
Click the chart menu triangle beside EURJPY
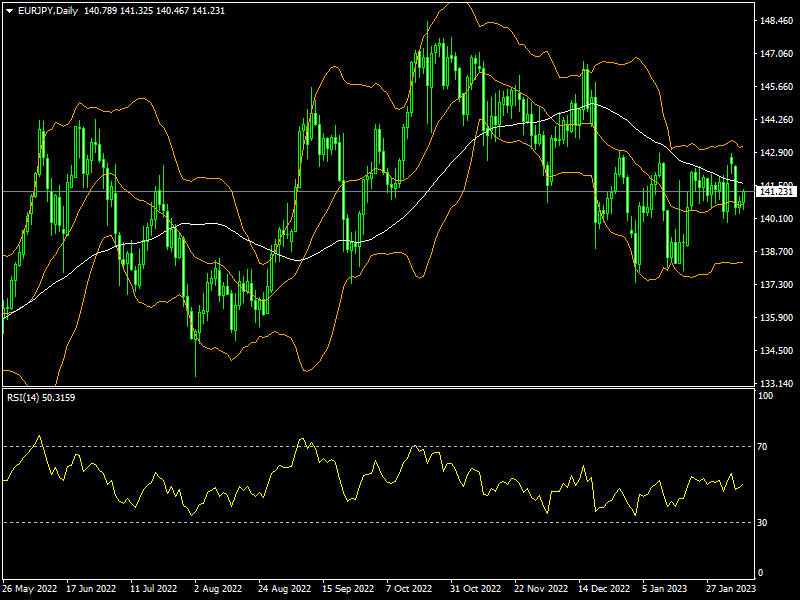point(9,11)
